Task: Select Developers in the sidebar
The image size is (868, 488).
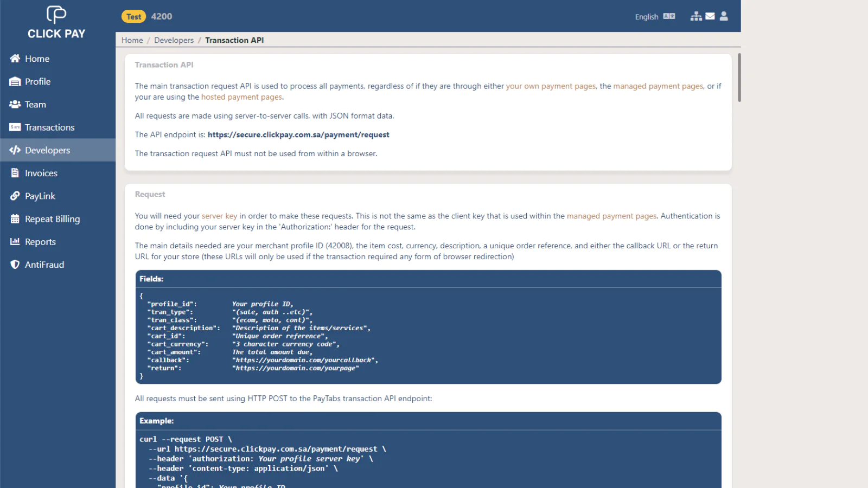Action: point(58,150)
